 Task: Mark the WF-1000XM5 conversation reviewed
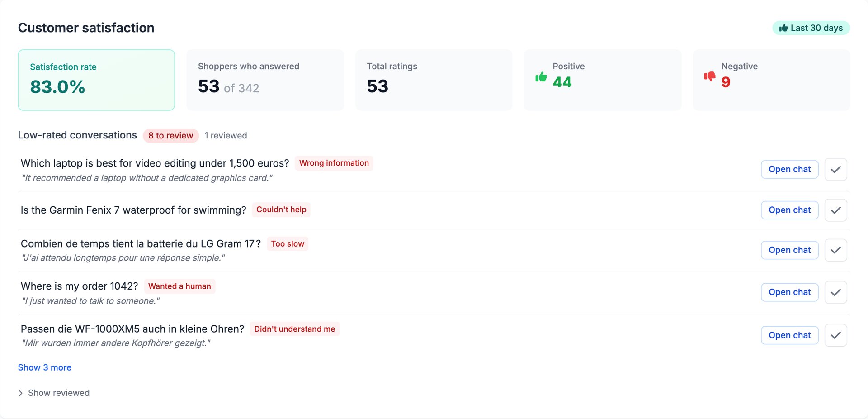point(835,335)
